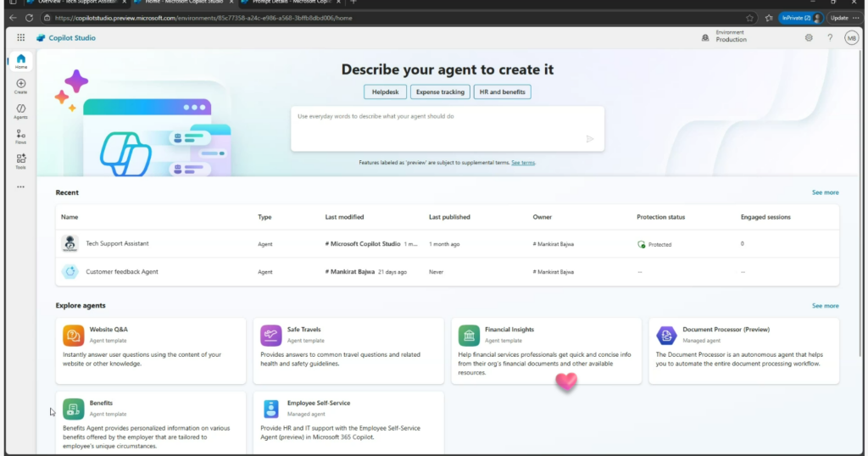The width and height of the screenshot is (868, 456).
Task: Open Document Processor (Preview) card title
Action: 726,329
